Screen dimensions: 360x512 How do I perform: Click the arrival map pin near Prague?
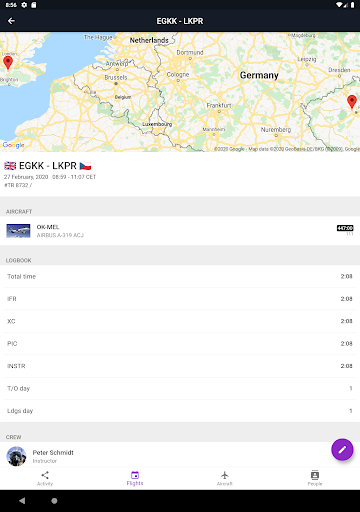click(x=352, y=102)
